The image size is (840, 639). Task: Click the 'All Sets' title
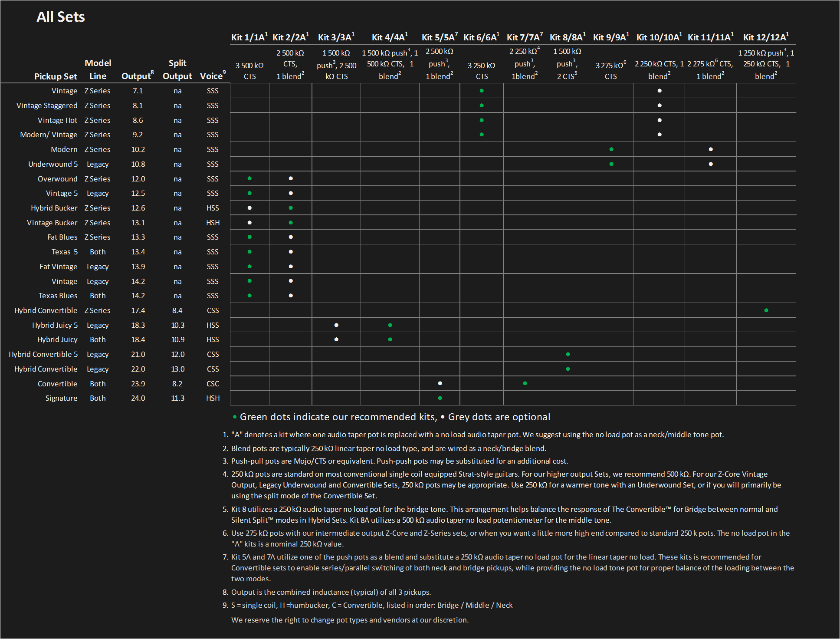point(61,16)
